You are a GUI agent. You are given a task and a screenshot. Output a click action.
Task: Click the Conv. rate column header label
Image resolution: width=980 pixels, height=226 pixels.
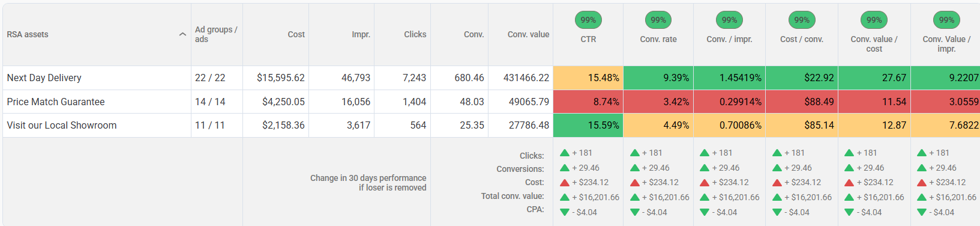[658, 39]
